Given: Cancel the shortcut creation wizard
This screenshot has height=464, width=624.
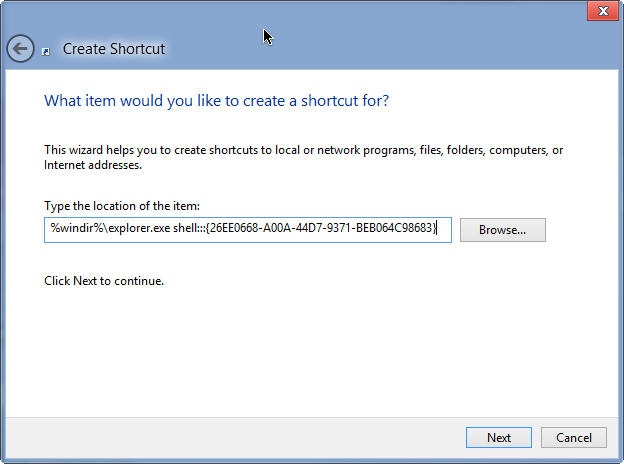Looking at the screenshot, I should point(573,437).
